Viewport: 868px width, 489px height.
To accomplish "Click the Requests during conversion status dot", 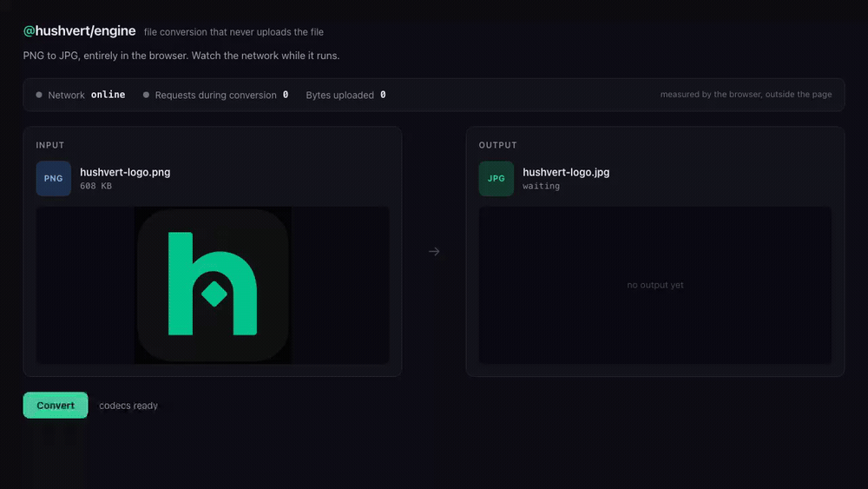I will click(146, 95).
